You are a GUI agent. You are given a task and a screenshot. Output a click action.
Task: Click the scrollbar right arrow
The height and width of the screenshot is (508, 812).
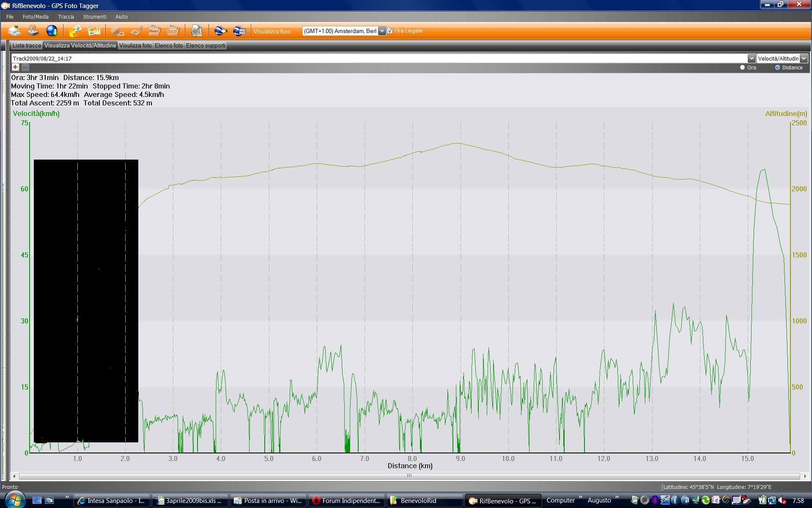(805, 476)
